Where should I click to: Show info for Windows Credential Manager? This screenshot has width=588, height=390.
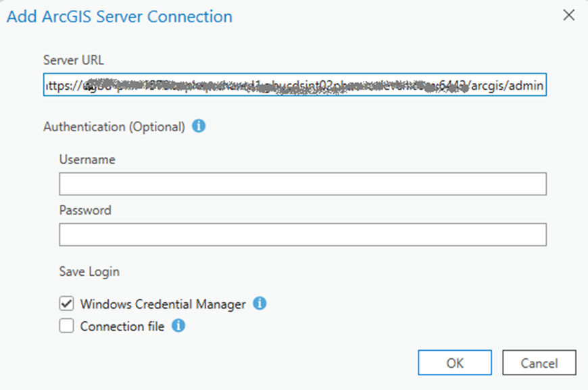(260, 303)
